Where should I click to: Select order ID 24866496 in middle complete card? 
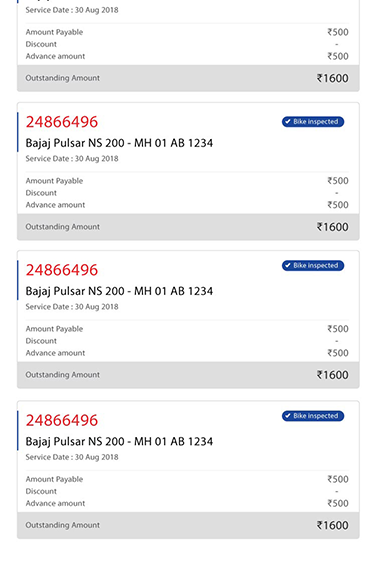pos(62,270)
